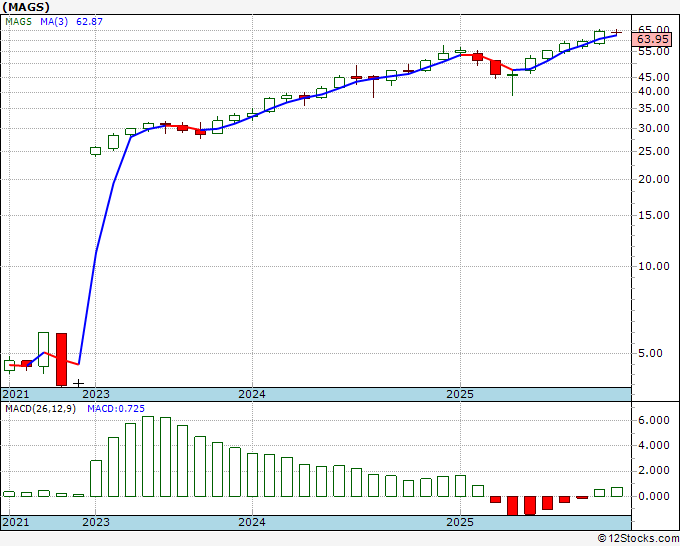The image size is (680, 546).
Task: Click 2021 on the MACD panel timeline
Action: coord(16,522)
